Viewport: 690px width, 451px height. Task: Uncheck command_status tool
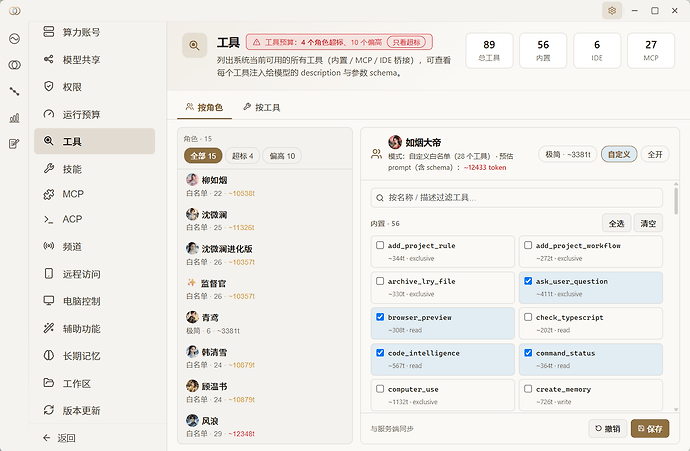tap(528, 352)
